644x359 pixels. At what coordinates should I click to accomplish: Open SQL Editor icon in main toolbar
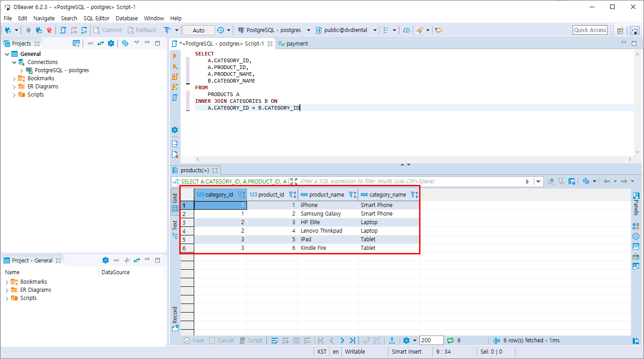coord(63,30)
